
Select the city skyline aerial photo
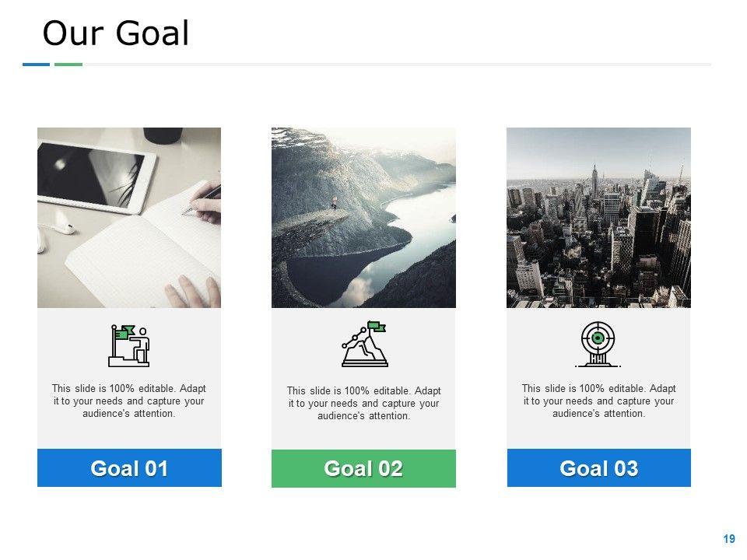coord(598,218)
